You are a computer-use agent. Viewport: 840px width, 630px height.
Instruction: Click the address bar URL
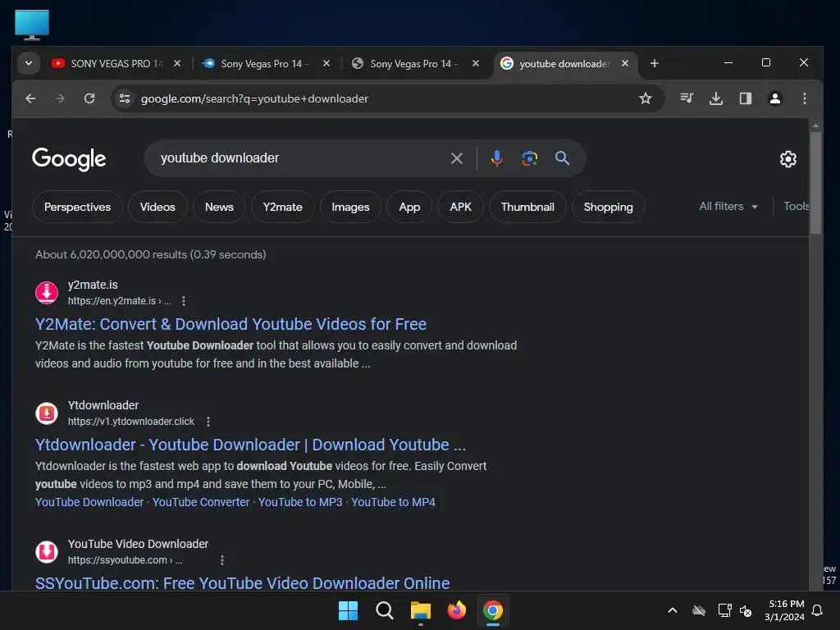click(254, 98)
